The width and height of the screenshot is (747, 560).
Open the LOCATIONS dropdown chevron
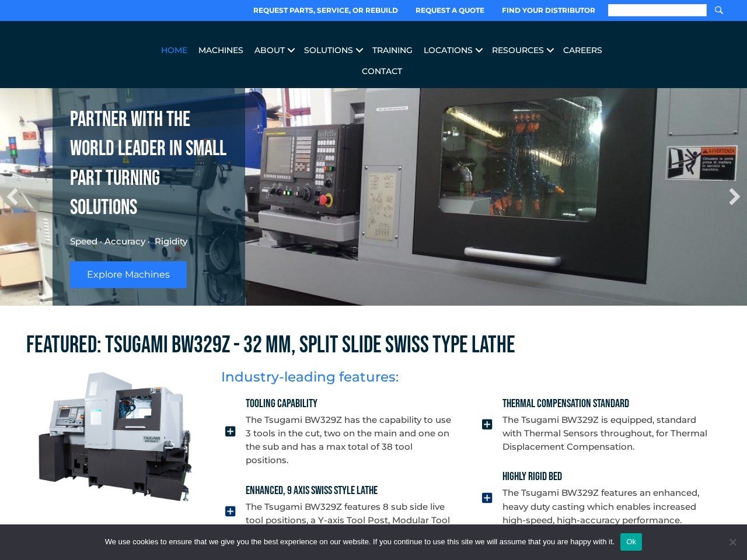pos(479,50)
